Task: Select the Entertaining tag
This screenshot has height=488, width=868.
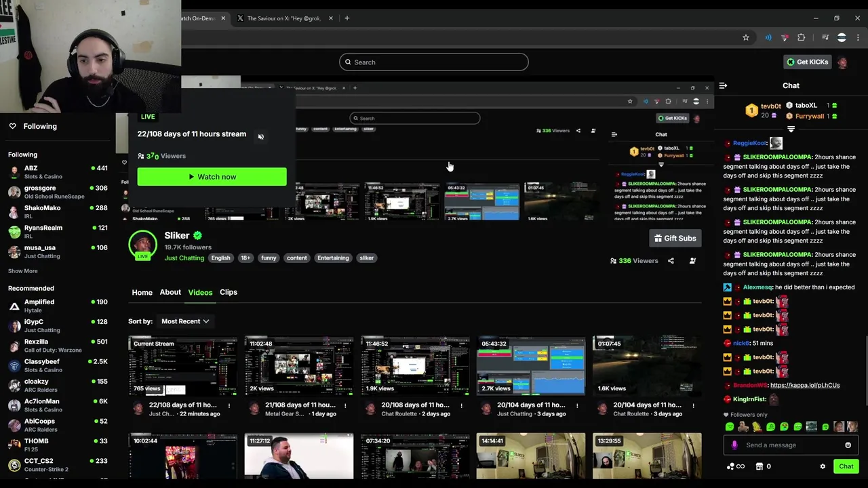Action: pos(333,258)
